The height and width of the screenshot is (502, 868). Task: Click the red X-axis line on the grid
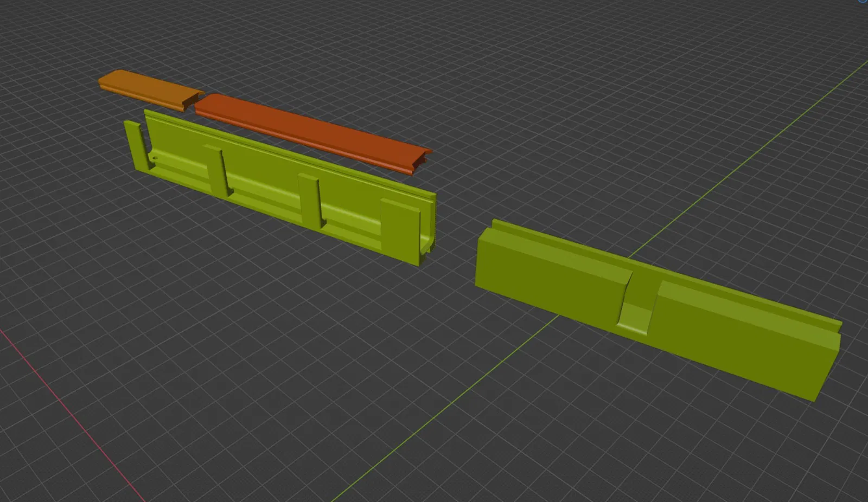click(71, 412)
